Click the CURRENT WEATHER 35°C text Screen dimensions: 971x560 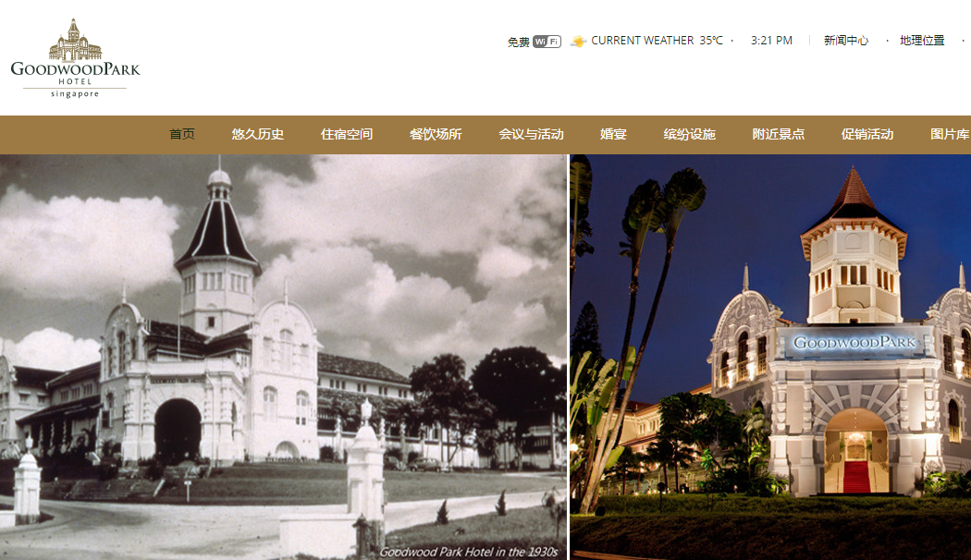click(x=657, y=41)
